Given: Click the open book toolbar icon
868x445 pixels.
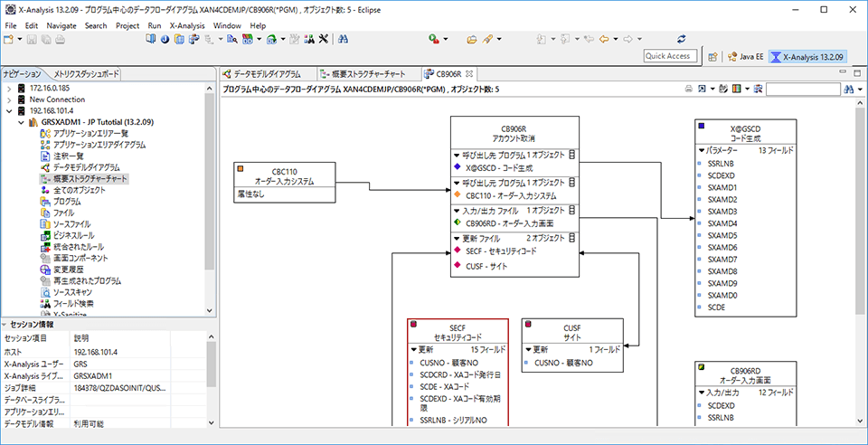Looking at the screenshot, I should click(x=151, y=39).
